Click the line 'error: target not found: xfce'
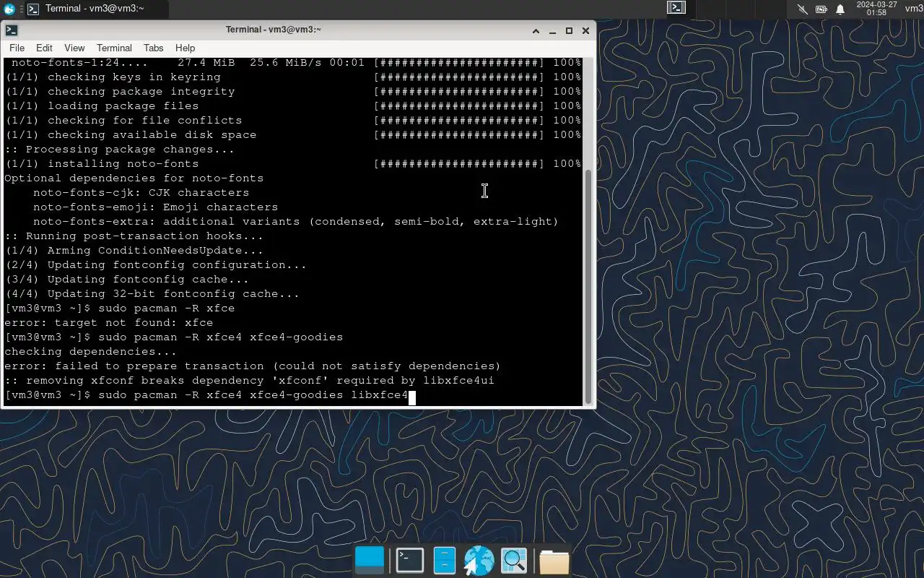This screenshot has width=924, height=578. (x=109, y=323)
